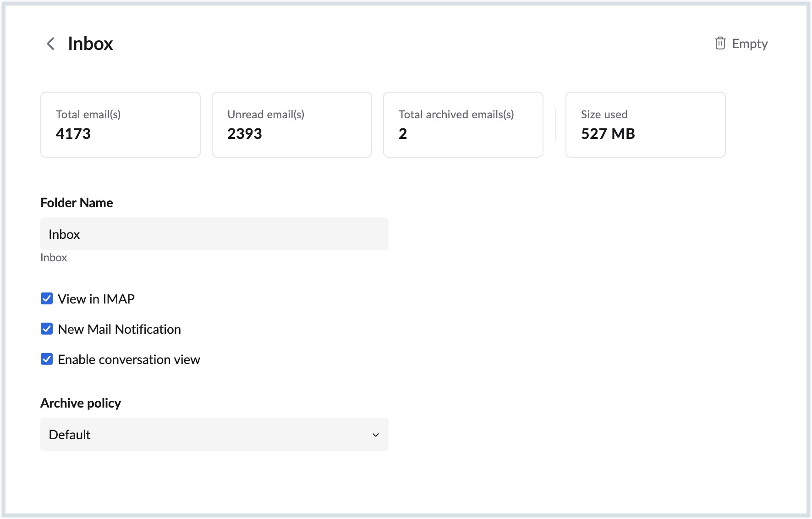812x519 pixels.
Task: Click the Archive policy section label
Action: click(x=81, y=403)
